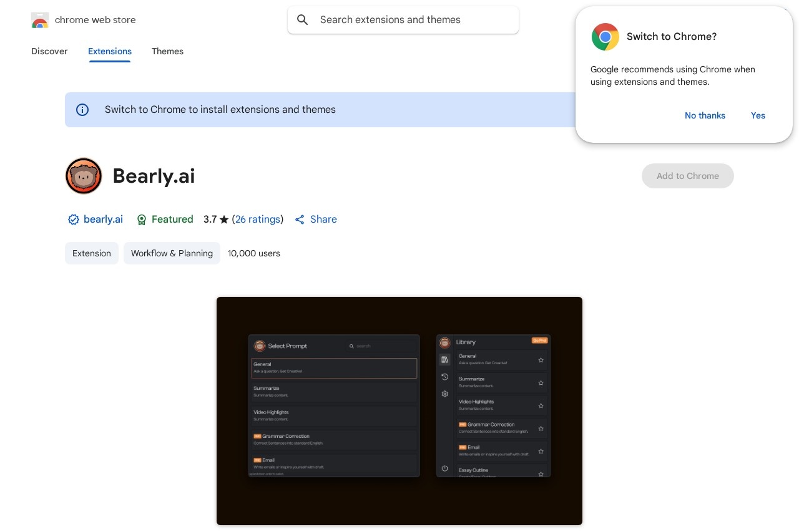The image size is (799, 532).
Task: Click the Chrome Web Store logo
Action: click(40, 21)
